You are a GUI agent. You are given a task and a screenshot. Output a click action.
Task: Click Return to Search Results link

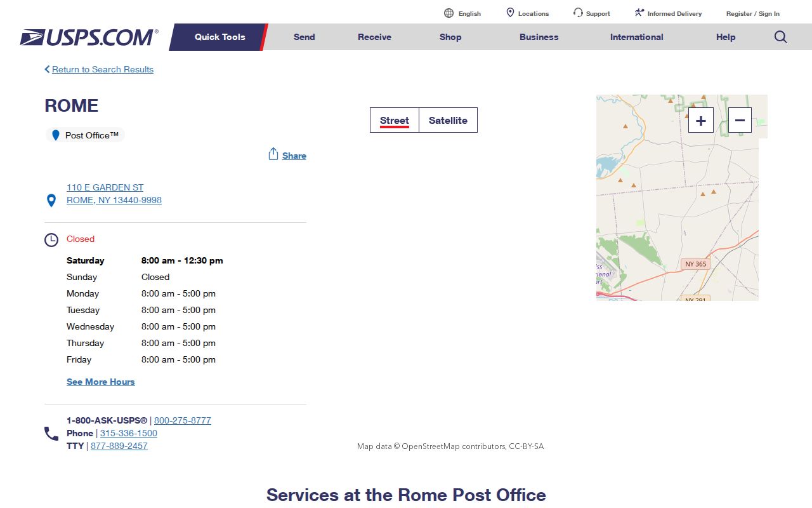click(103, 69)
